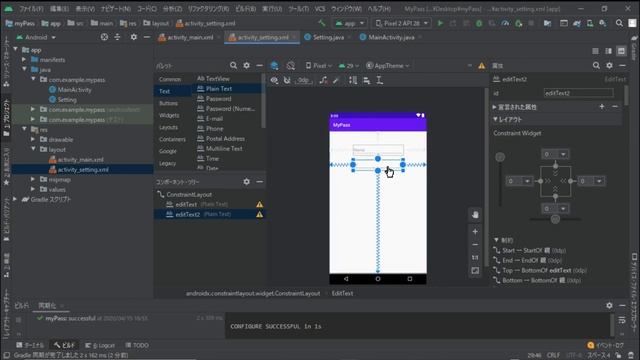Expand the values folder
Image resolution: width=640 pixels, height=360 pixels.
tap(33, 189)
